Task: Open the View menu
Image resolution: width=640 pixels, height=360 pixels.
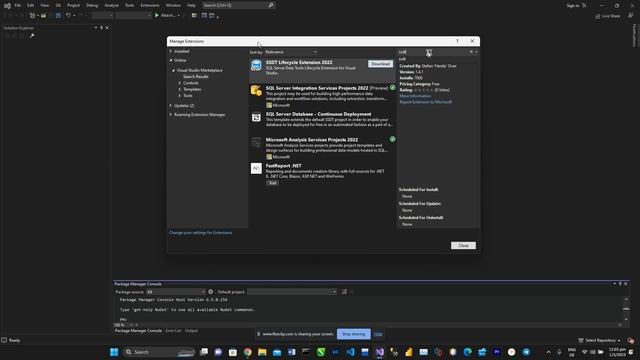Action: point(44,5)
